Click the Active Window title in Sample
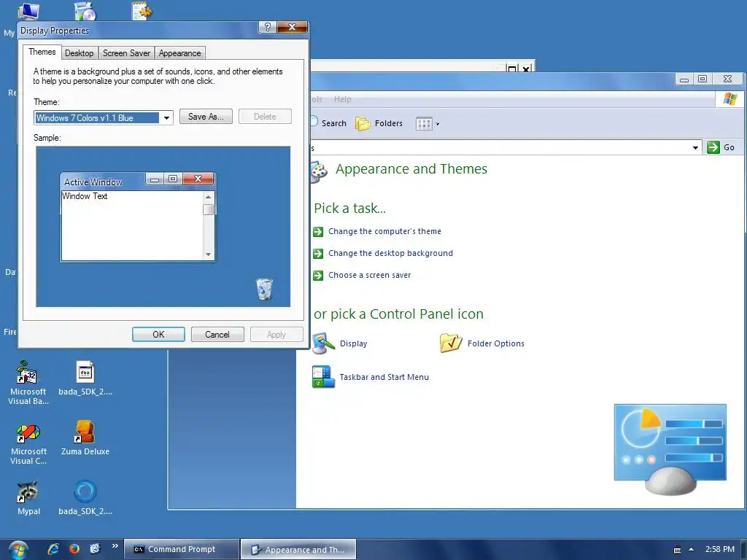The width and height of the screenshot is (747, 560). tap(93, 182)
